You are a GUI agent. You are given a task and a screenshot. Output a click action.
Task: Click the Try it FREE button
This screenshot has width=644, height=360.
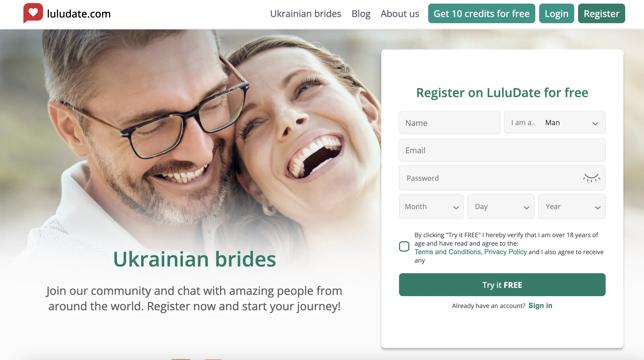(502, 285)
